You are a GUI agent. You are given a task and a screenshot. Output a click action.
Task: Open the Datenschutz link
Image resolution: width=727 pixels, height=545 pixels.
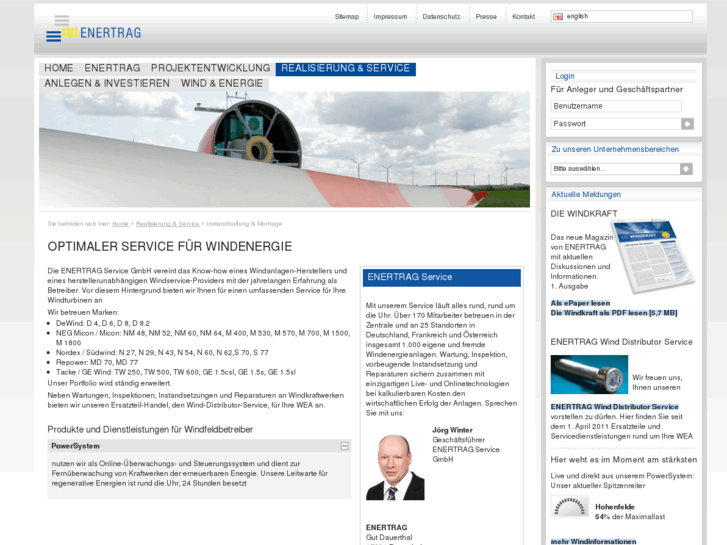point(441,17)
